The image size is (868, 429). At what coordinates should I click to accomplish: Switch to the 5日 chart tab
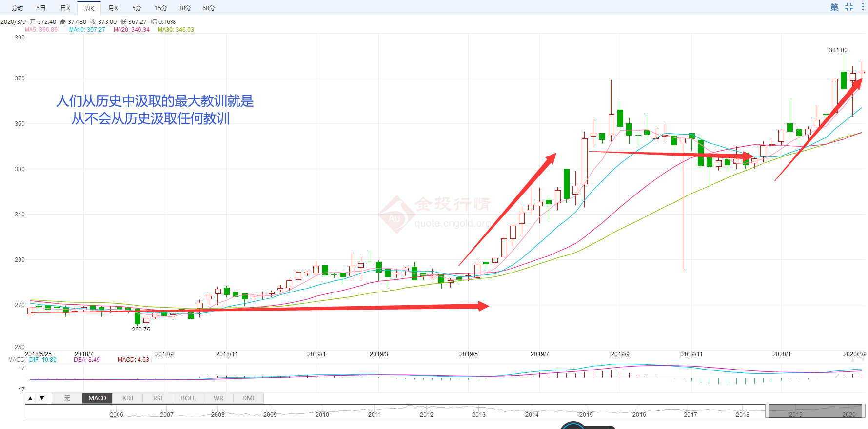[x=41, y=8]
